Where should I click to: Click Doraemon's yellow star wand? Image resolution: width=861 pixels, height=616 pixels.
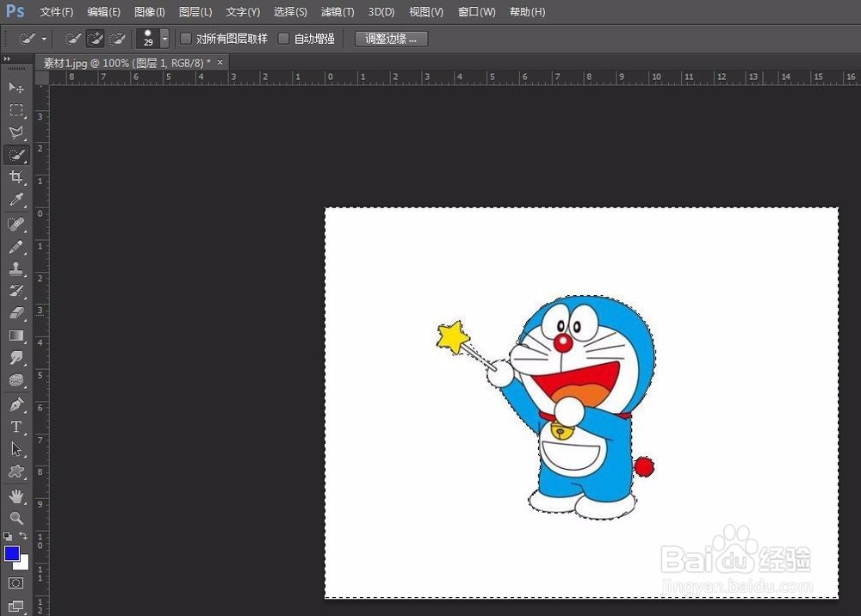453,336
